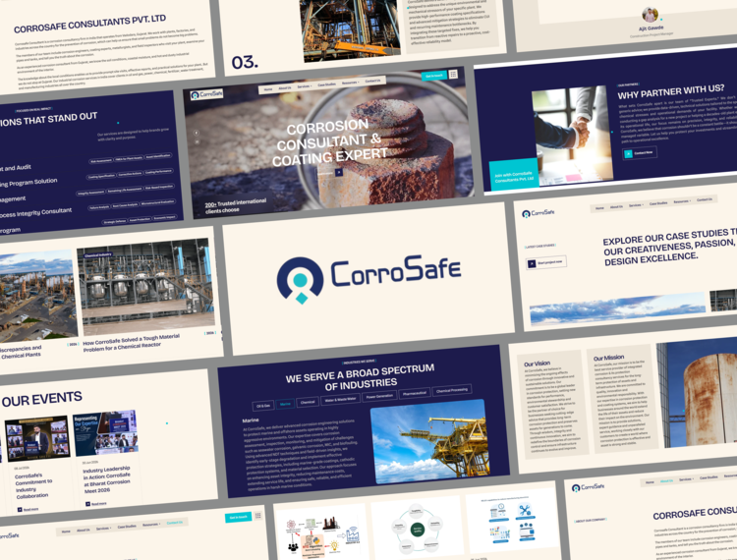The width and height of the screenshot is (737, 560).
Task: Click the Process Integrity Consultant service row
Action: pos(35,212)
